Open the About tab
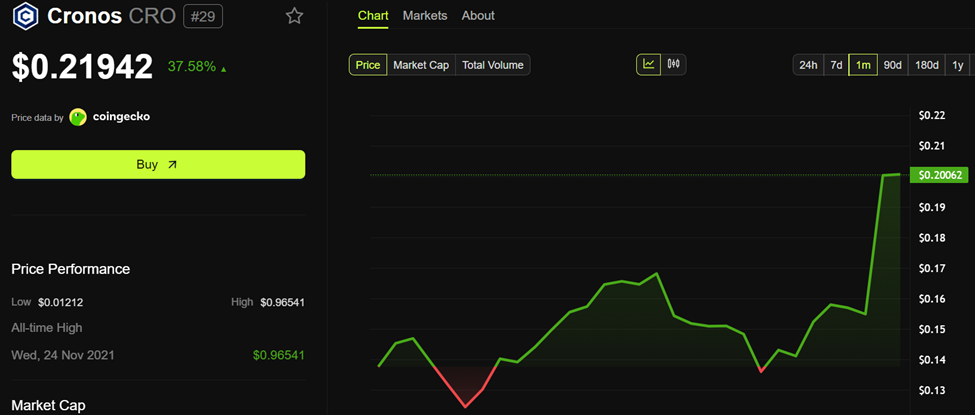The width and height of the screenshot is (975, 415). click(x=478, y=16)
